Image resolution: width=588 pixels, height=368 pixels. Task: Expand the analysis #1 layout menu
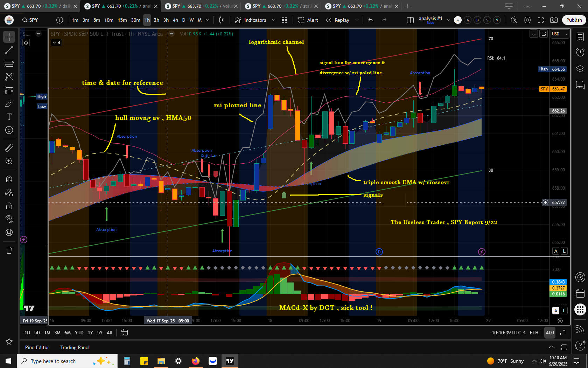449,20
